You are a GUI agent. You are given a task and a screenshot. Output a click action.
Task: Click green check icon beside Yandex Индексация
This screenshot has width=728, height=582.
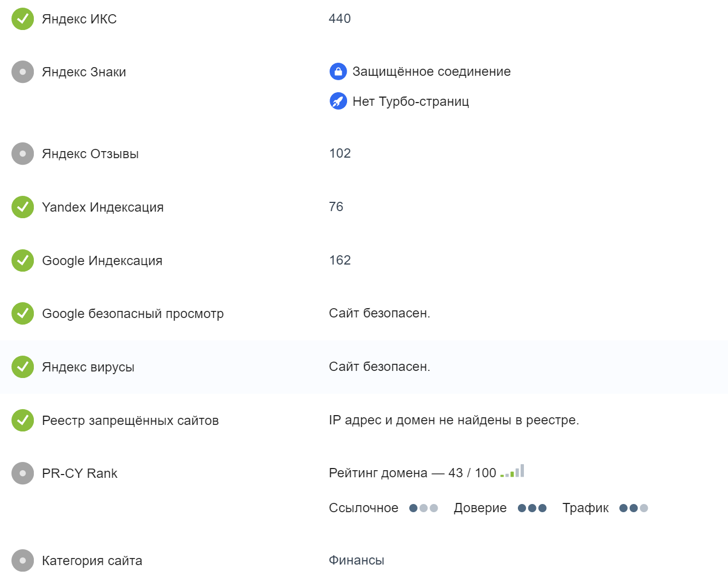click(22, 207)
